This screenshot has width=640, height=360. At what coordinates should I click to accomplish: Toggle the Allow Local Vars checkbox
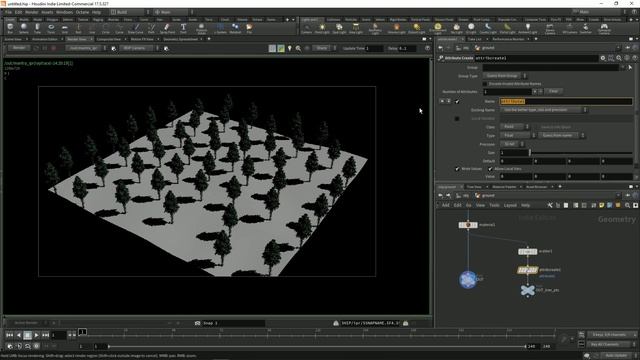point(490,169)
